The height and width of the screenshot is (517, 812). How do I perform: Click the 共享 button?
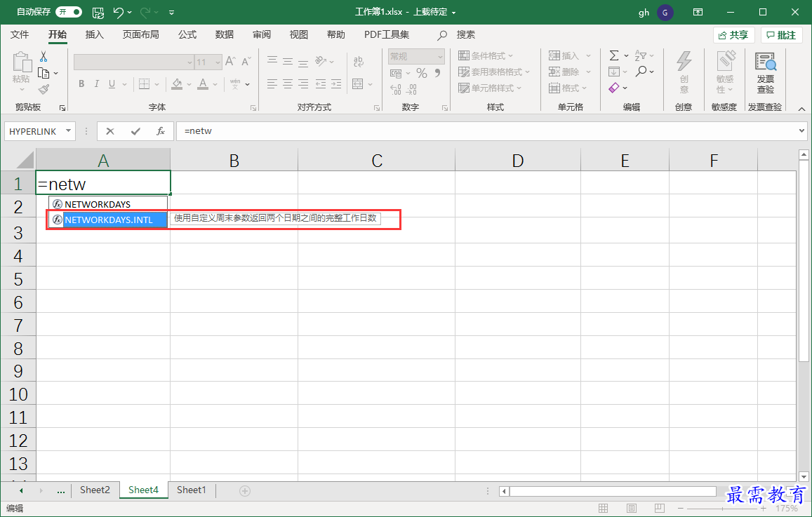pyautogui.click(x=733, y=35)
